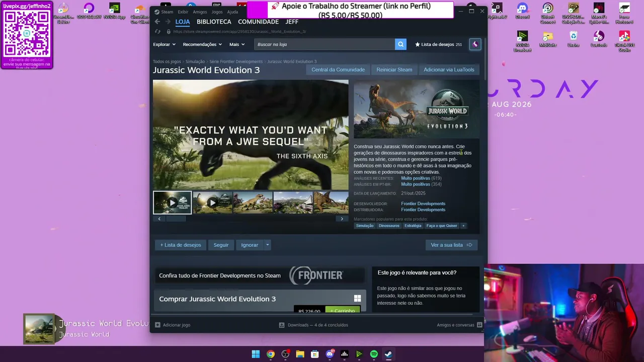Click the Reiniciar Steam button
This screenshot has height=362, width=644.
[x=394, y=69]
